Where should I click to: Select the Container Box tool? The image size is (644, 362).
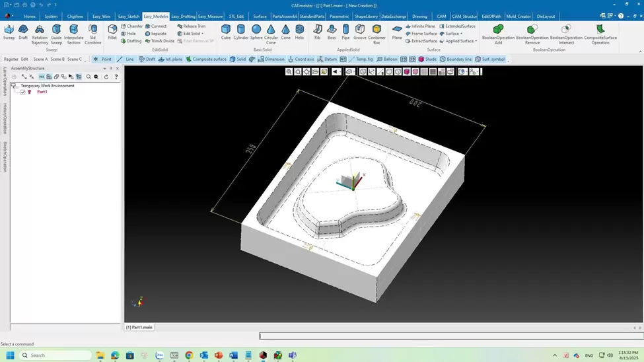(376, 33)
